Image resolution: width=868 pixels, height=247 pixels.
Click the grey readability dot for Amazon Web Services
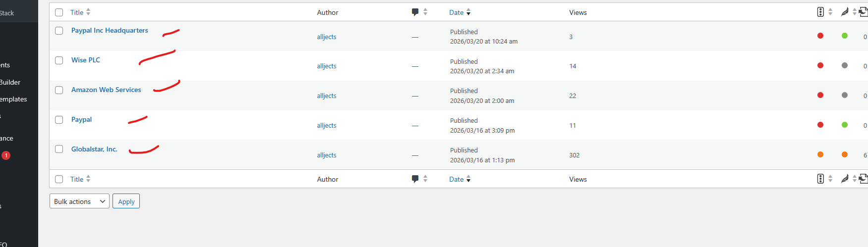pos(845,95)
